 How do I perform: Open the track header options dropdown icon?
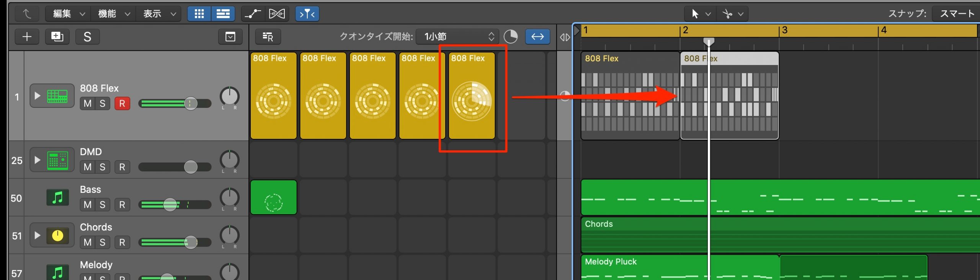point(230,37)
